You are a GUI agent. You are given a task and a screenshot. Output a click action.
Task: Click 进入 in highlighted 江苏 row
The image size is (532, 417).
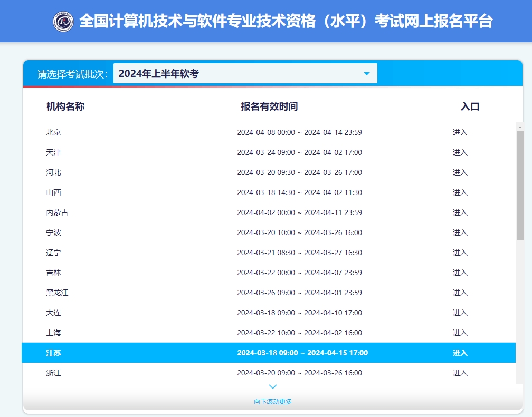460,353
